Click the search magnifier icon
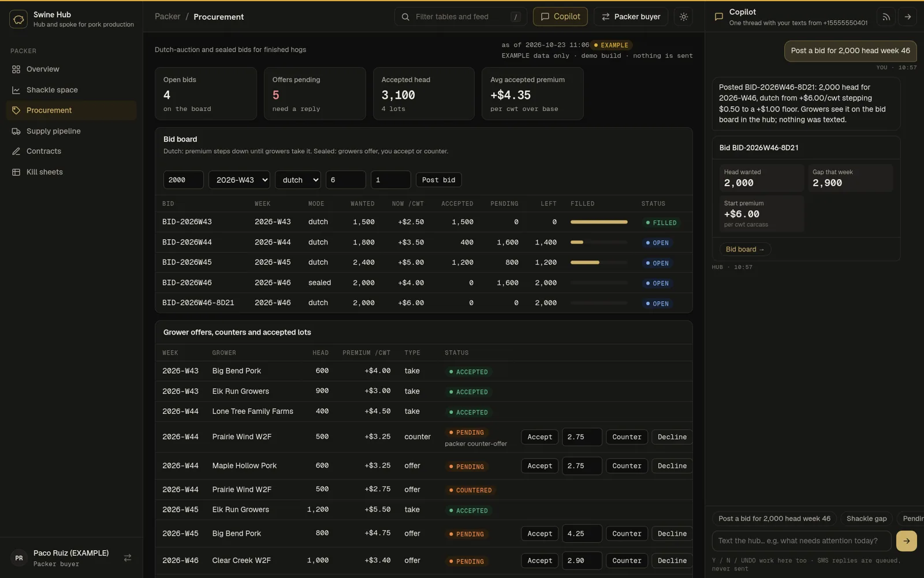Viewport: 924px width, 578px height. pos(405,17)
